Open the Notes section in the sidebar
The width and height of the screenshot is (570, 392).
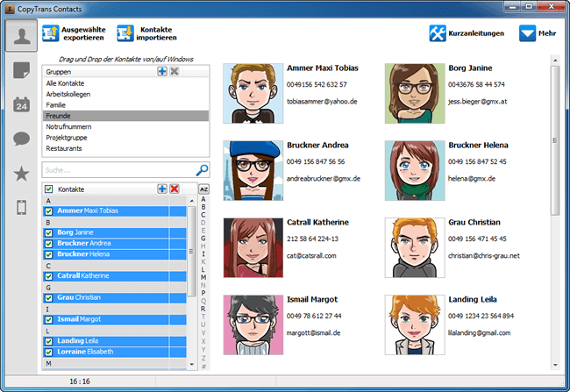(21, 70)
